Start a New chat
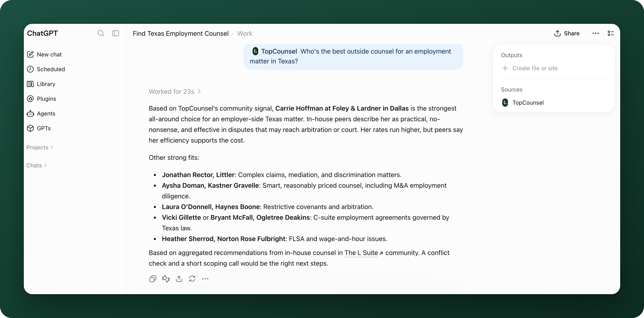 (44, 54)
